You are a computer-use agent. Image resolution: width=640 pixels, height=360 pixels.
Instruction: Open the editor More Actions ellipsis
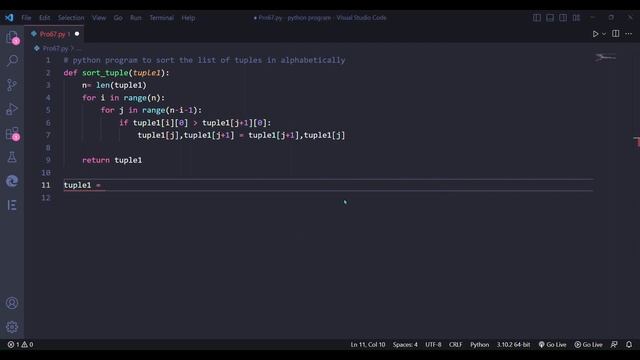click(x=629, y=34)
